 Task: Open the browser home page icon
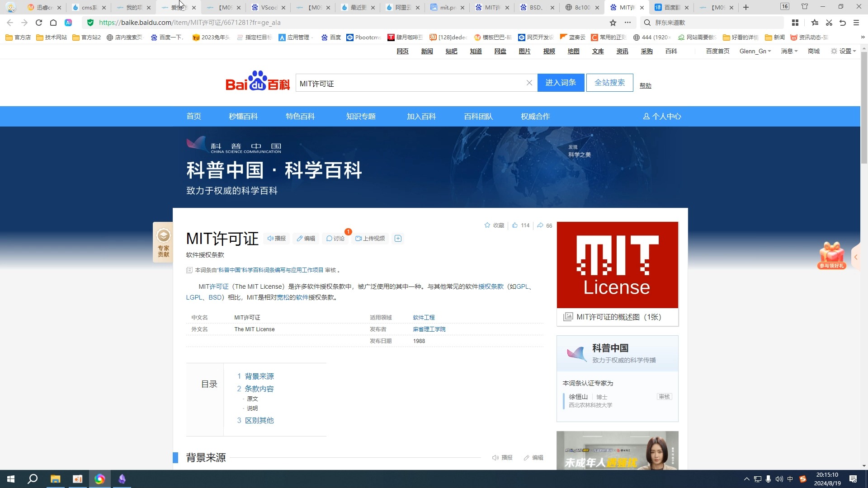point(53,23)
